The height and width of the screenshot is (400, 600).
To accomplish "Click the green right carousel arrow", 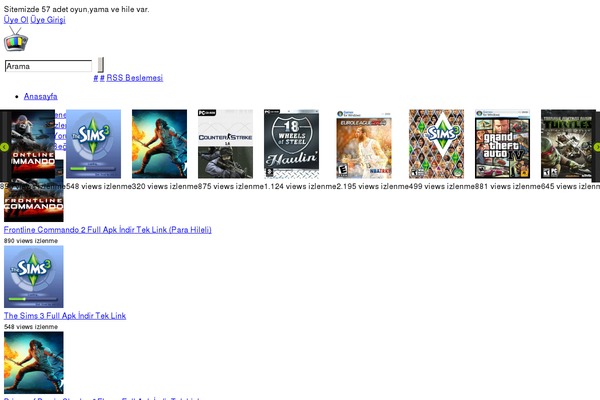I will (x=597, y=147).
